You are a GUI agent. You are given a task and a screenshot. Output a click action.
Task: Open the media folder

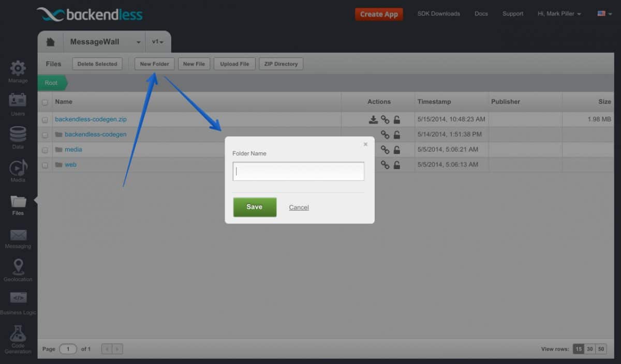tap(73, 149)
